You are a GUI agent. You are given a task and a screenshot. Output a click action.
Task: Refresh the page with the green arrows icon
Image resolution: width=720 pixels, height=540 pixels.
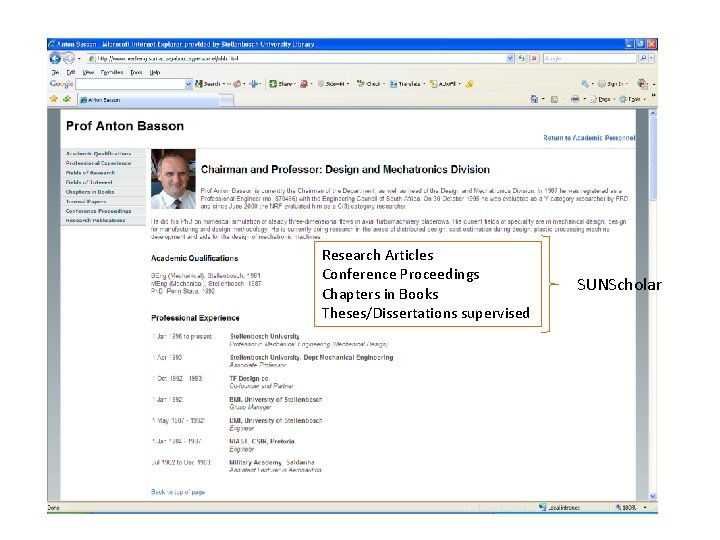coord(522,58)
